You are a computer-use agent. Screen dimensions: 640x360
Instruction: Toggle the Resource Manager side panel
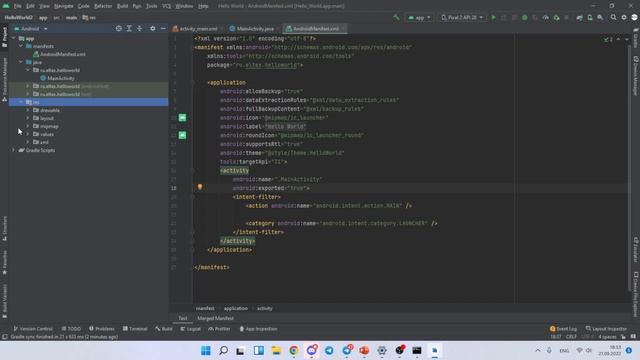pos(4,80)
